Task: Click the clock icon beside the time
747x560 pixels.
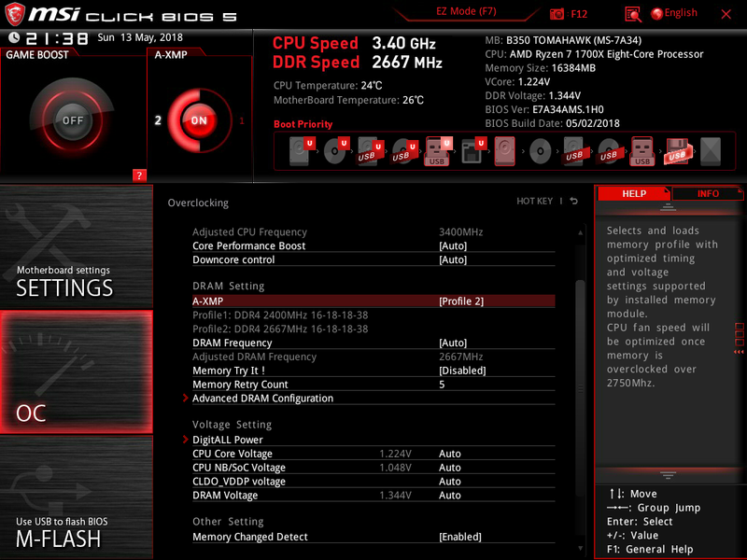Action: tap(14, 37)
